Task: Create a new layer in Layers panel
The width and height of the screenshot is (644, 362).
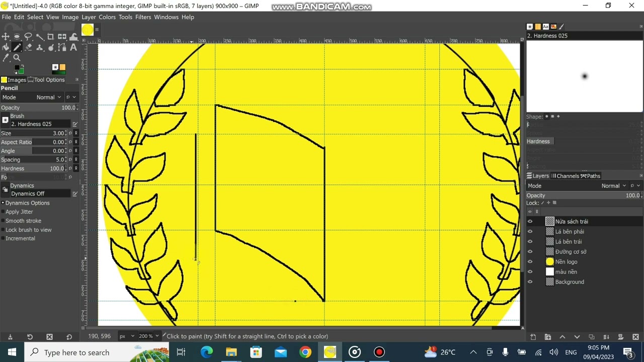Action: tap(533, 337)
